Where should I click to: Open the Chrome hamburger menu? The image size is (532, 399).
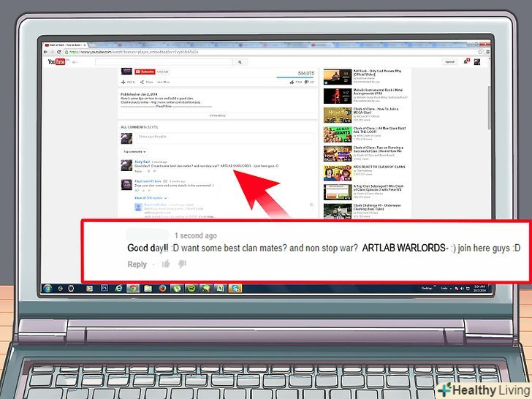(x=487, y=52)
